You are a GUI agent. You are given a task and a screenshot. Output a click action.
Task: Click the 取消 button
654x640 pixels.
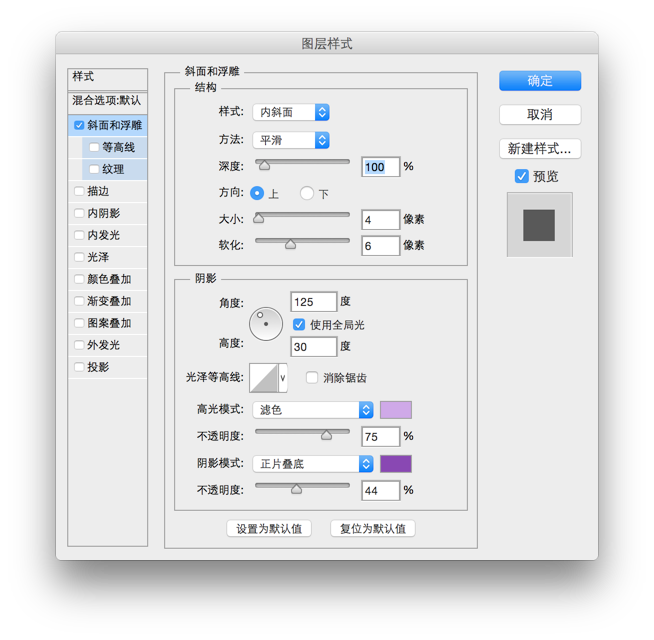point(540,114)
